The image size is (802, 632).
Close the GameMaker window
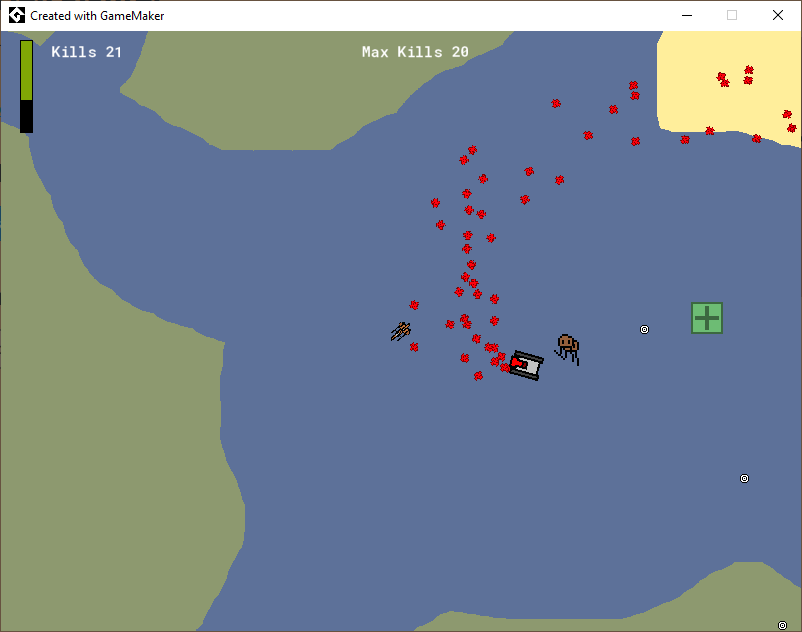point(778,15)
